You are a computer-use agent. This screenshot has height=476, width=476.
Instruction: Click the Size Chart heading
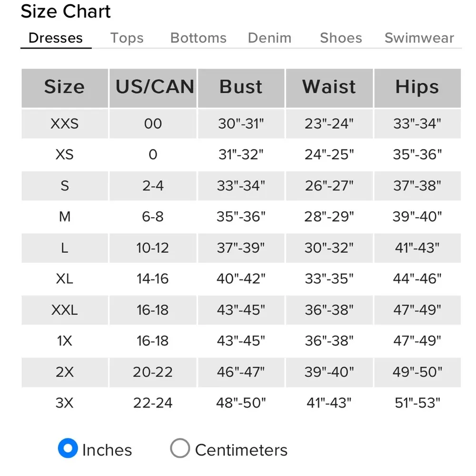click(x=66, y=11)
